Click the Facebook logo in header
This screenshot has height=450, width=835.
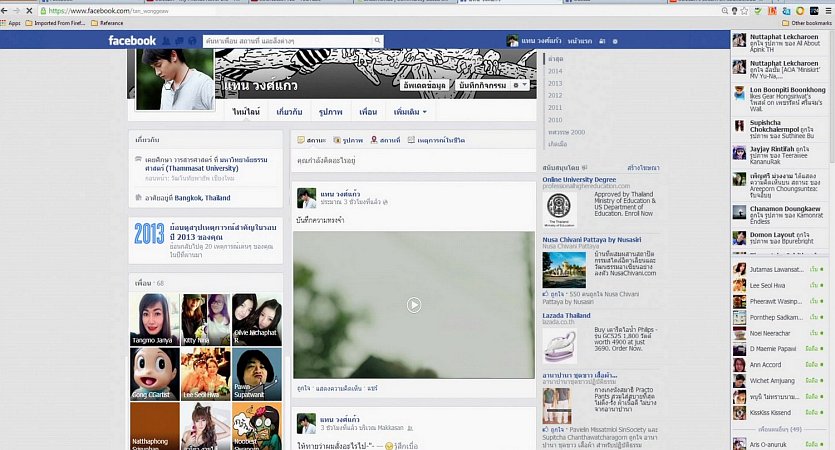tap(132, 41)
